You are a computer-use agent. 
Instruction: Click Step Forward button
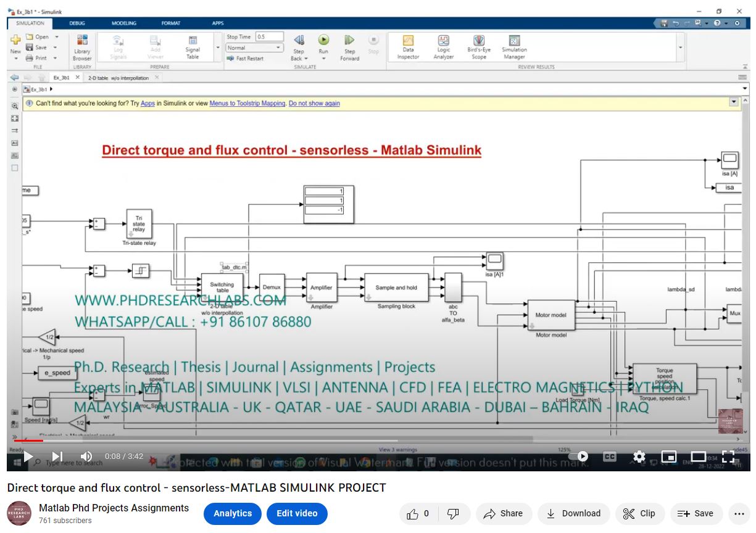(x=349, y=48)
